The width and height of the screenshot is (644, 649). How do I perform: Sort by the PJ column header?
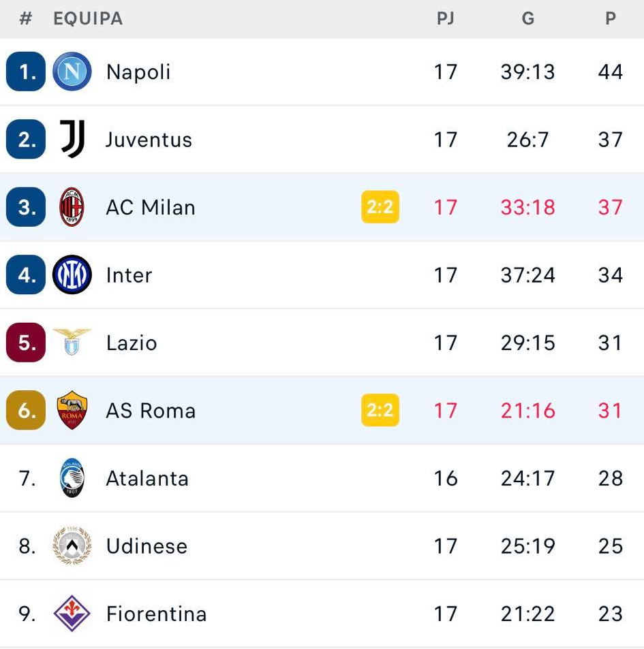click(445, 18)
